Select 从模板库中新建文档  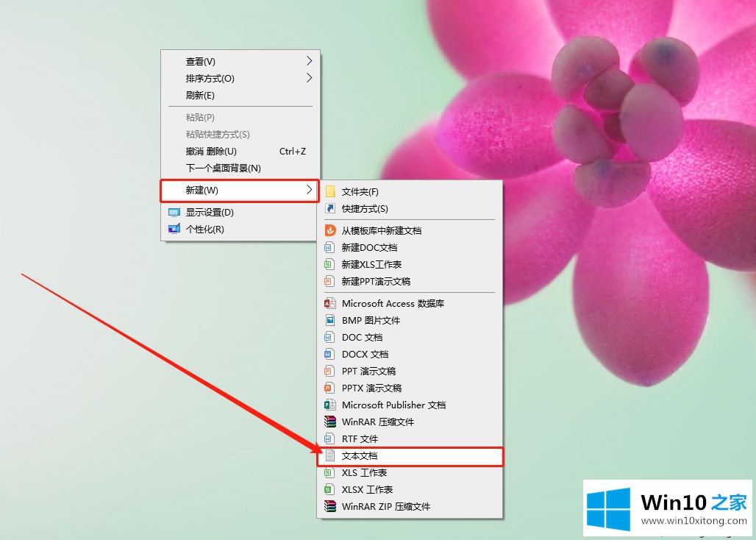(410, 230)
